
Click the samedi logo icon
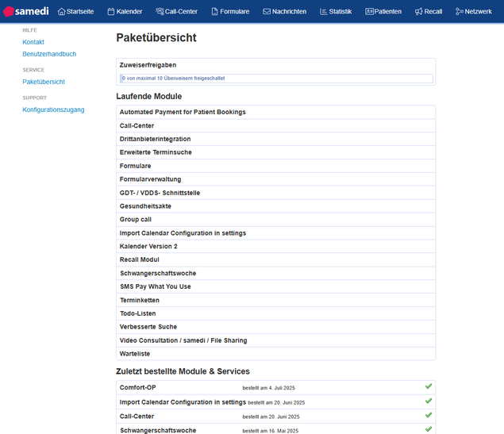(9, 11)
